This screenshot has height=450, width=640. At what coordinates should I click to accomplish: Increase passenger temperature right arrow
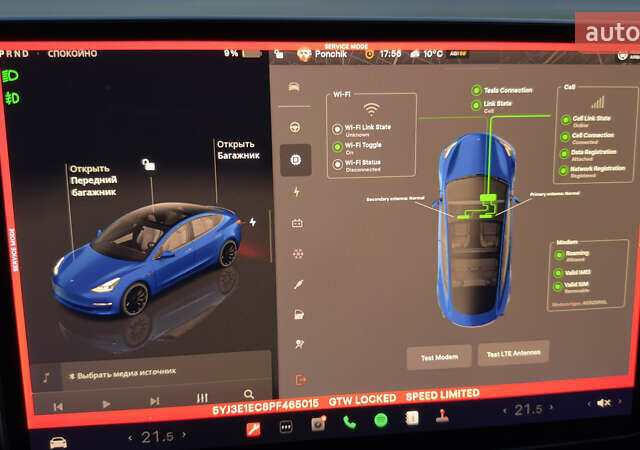point(551,407)
